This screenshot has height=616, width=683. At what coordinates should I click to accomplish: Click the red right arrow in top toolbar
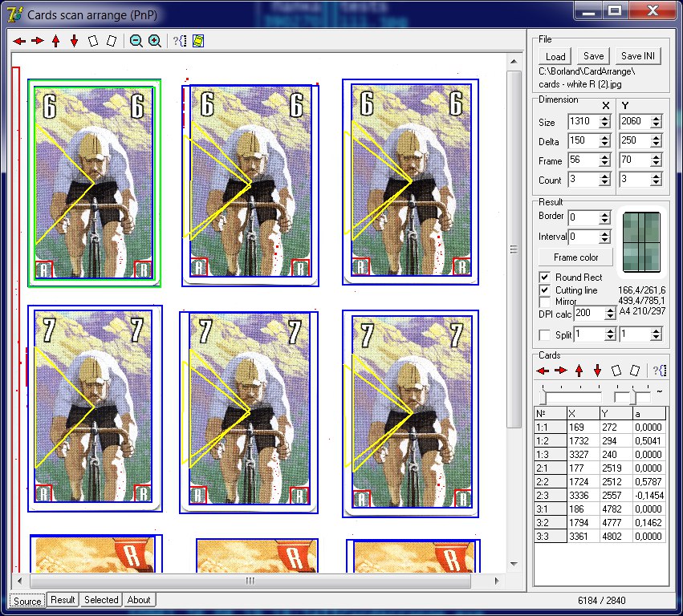pos(38,41)
